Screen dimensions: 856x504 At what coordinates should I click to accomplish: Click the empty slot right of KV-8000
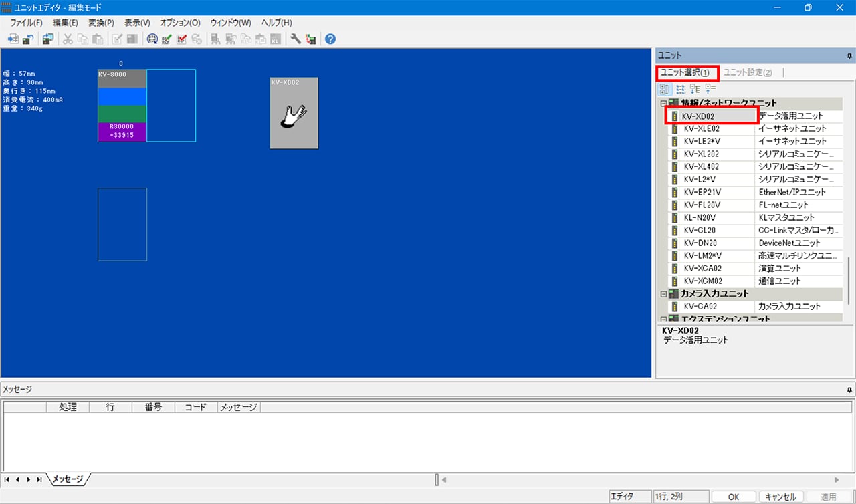[171, 106]
